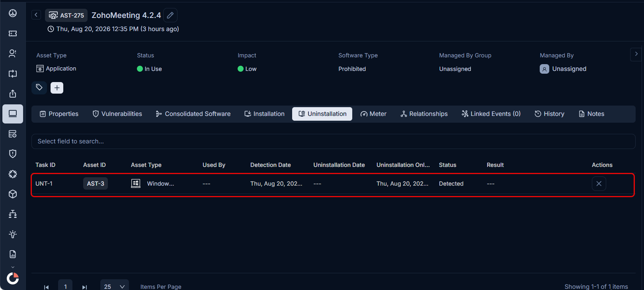644x290 pixels.
Task: Switch to the Meter tab
Action: 374,114
